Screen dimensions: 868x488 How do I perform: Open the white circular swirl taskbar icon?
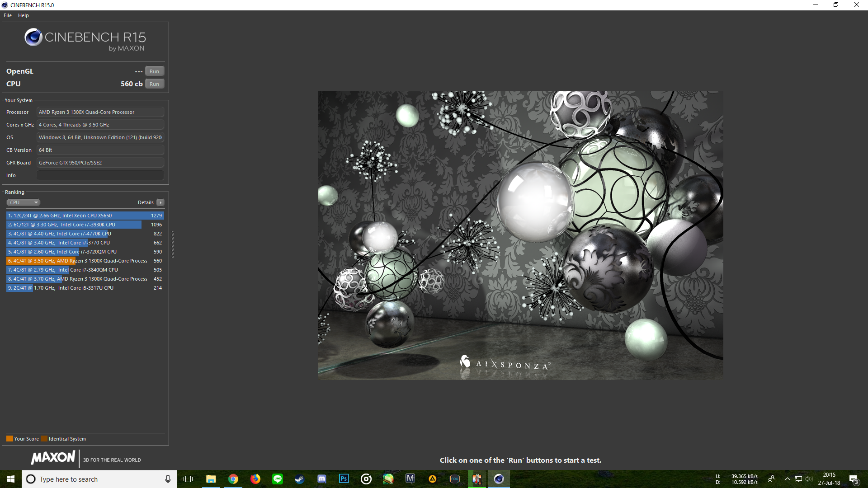pos(366,479)
